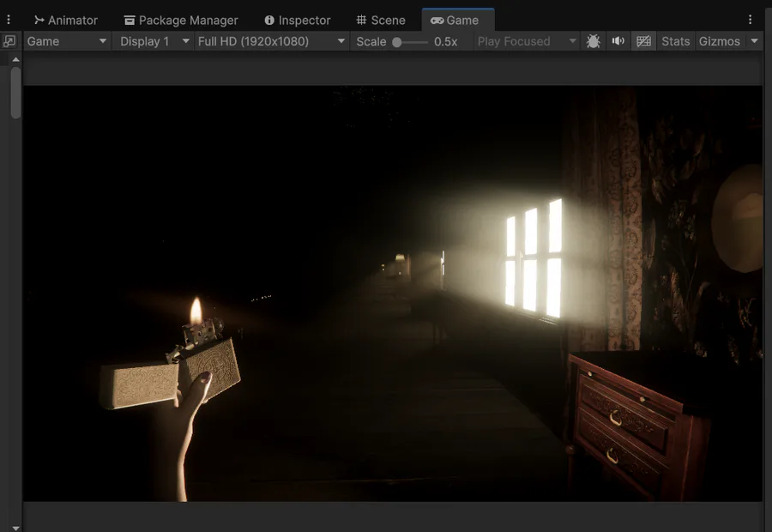
Task: Open the left panel kebab menu
Action: tap(9, 20)
